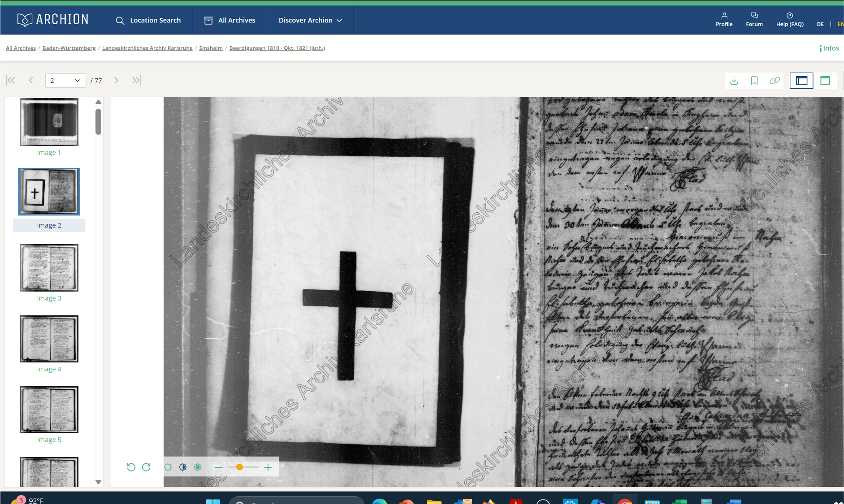Rotate the image counter-clockwise

coord(131,467)
